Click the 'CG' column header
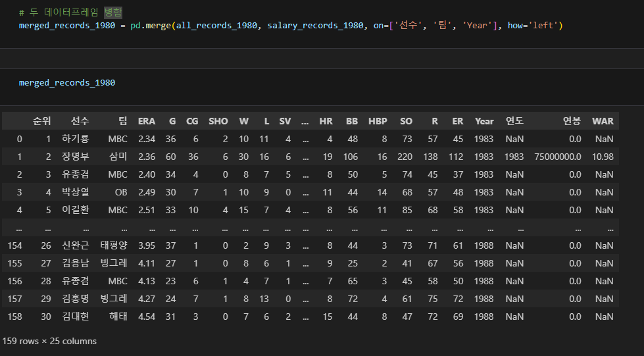Viewport: 644px width, 356px height. coord(192,121)
